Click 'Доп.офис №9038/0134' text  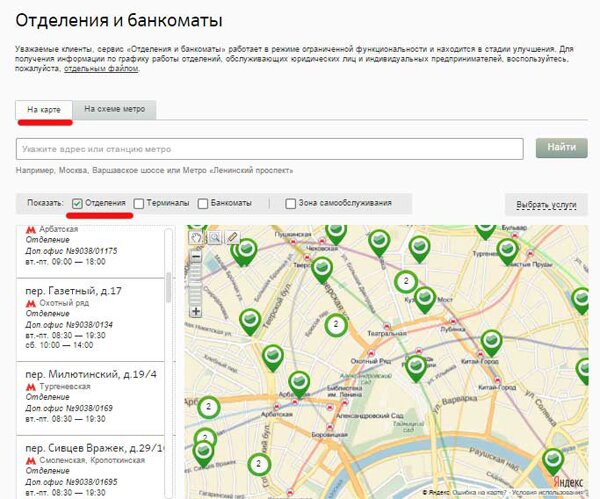click(x=69, y=325)
